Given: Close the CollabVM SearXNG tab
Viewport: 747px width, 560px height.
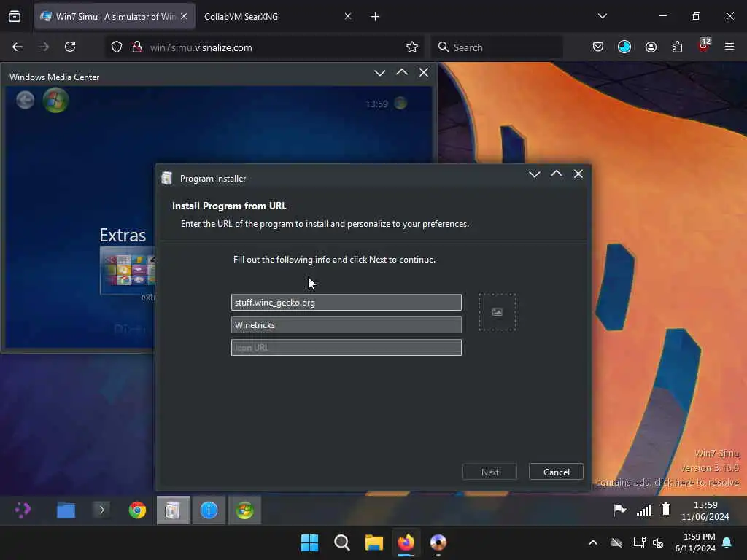Looking at the screenshot, I should point(348,17).
